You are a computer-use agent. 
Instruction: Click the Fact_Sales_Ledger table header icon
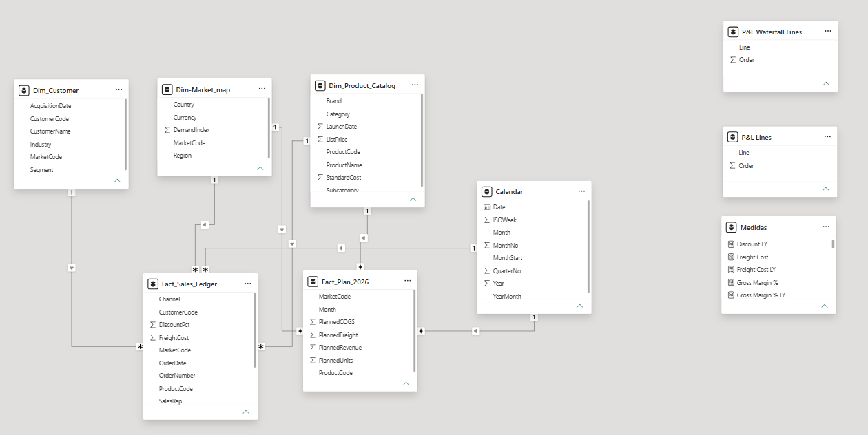point(153,284)
